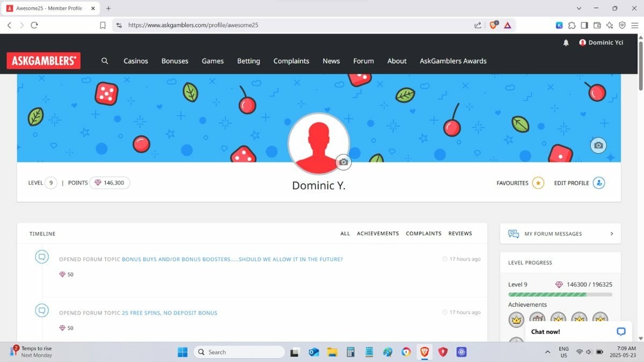This screenshot has width=644, height=362.
Task: Open Brave Rewards triangle icon
Action: pyautogui.click(x=507, y=25)
